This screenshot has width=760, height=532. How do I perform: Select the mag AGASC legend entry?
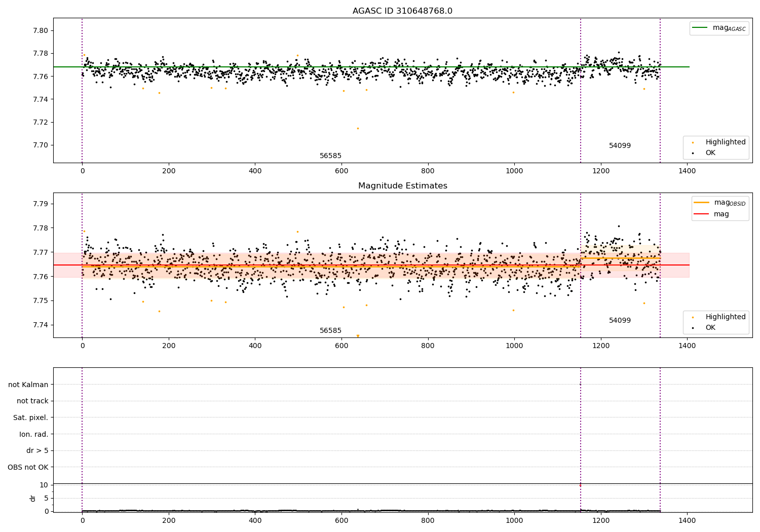click(719, 28)
